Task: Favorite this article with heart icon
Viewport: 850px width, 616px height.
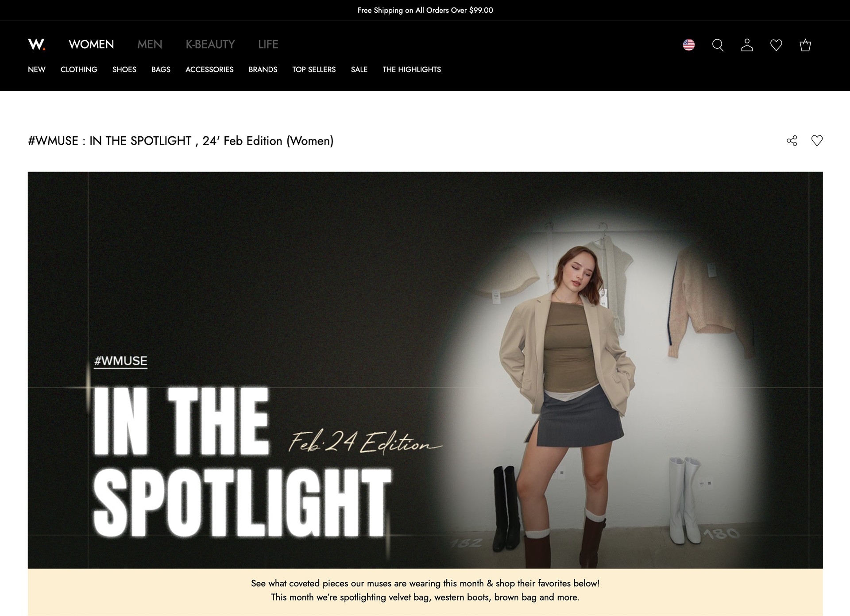Action: click(x=817, y=141)
